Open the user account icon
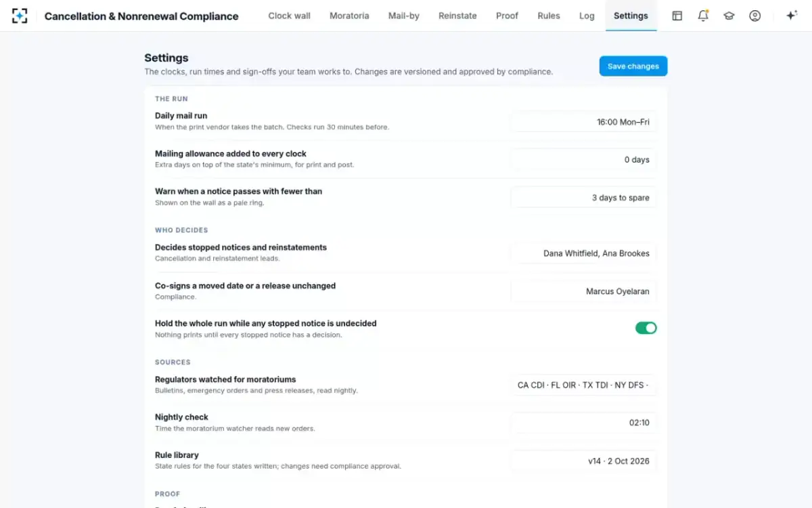 [x=755, y=16]
